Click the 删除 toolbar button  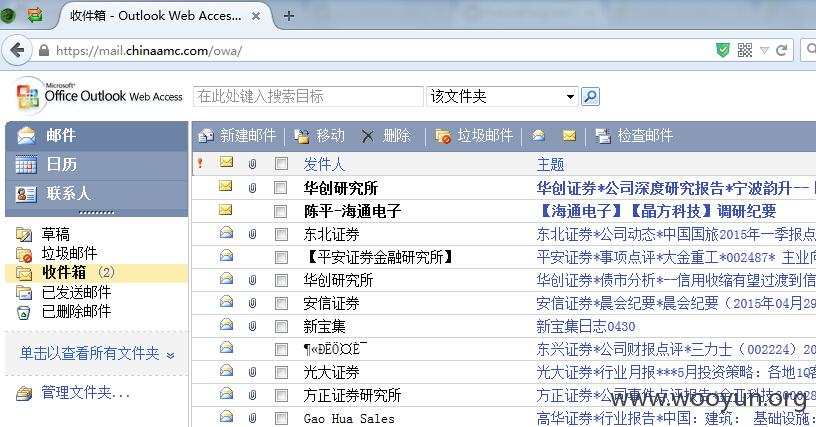click(386, 136)
